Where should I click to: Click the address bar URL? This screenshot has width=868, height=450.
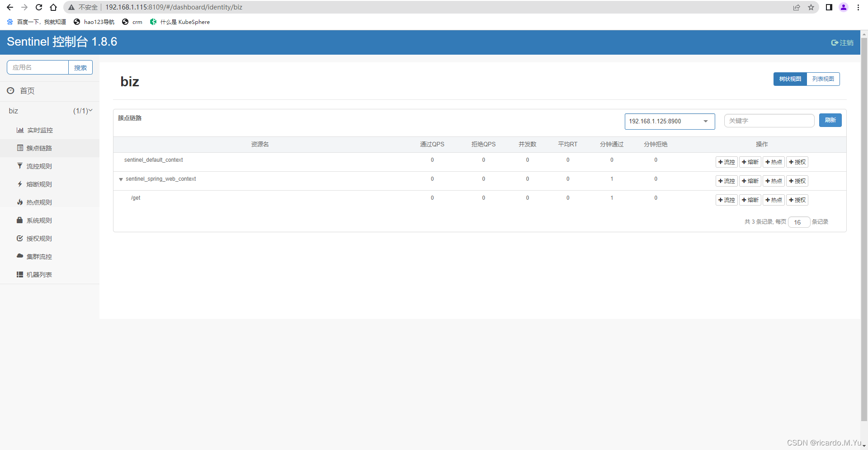(174, 7)
